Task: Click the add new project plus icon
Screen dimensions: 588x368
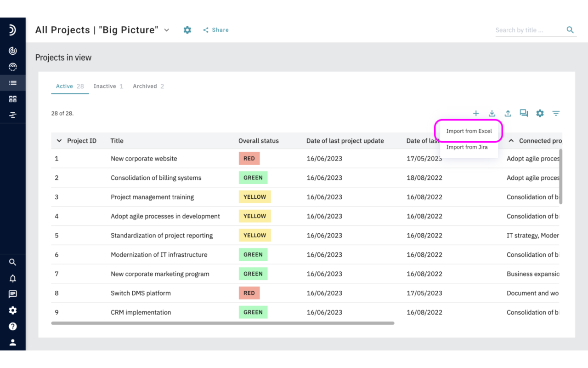Action: pyautogui.click(x=476, y=113)
